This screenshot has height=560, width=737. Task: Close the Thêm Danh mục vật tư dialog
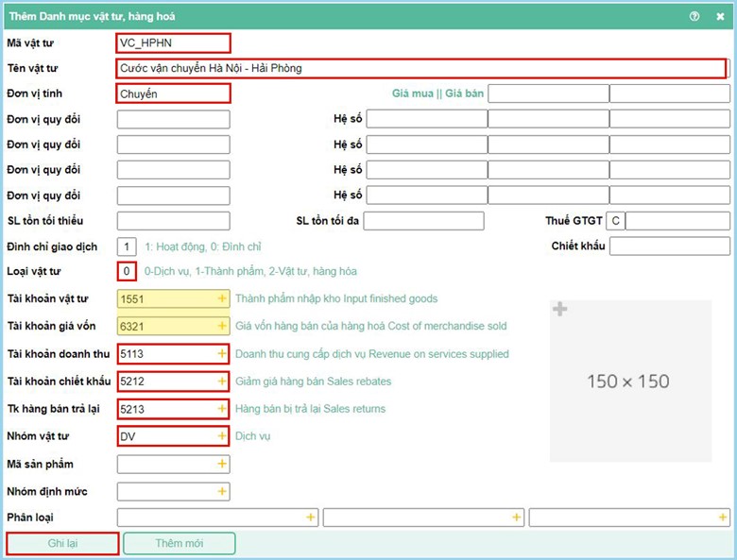click(719, 16)
